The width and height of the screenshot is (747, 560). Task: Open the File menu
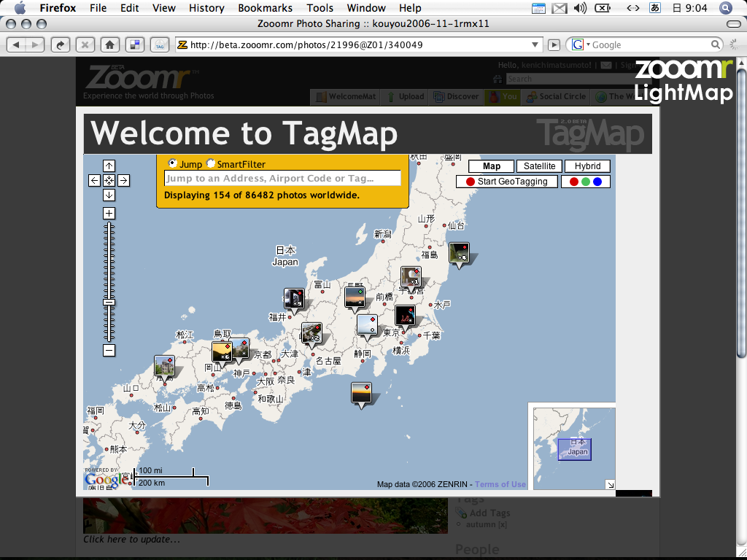(x=98, y=8)
